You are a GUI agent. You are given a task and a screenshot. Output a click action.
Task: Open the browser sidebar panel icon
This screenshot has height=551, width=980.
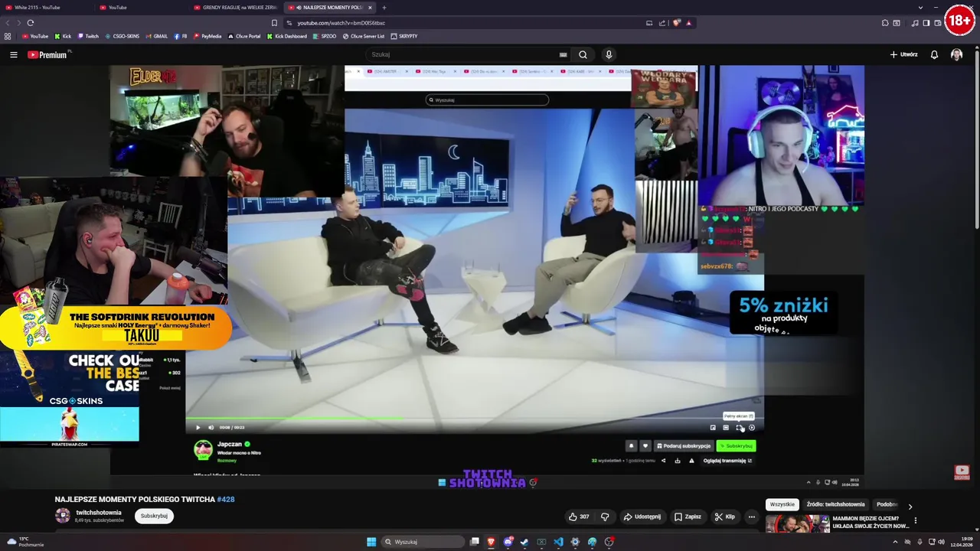(x=926, y=23)
